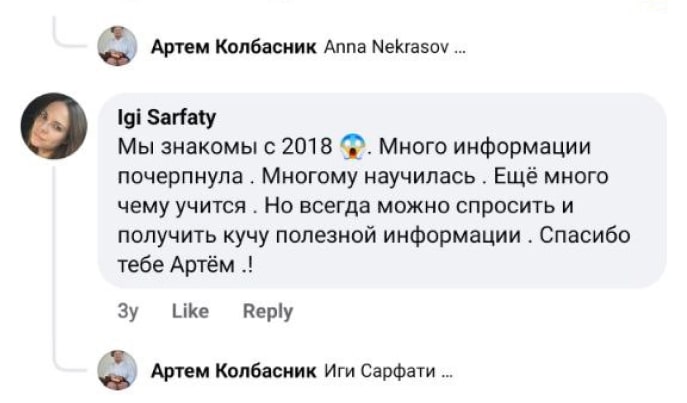The height and width of the screenshot is (403, 687).
Task: Open Артем Колбасник's name in the bottom reply
Action: pyautogui.click(x=232, y=371)
